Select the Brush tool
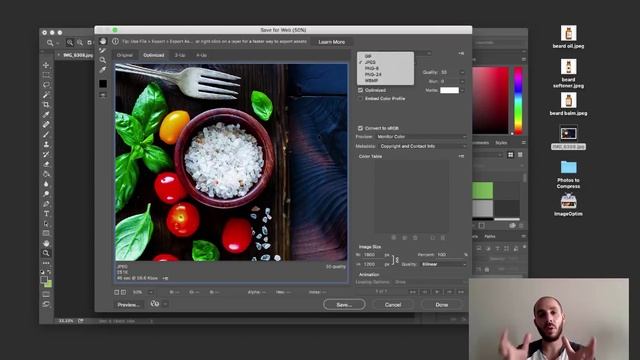This screenshot has width=640, height=360. point(46,134)
